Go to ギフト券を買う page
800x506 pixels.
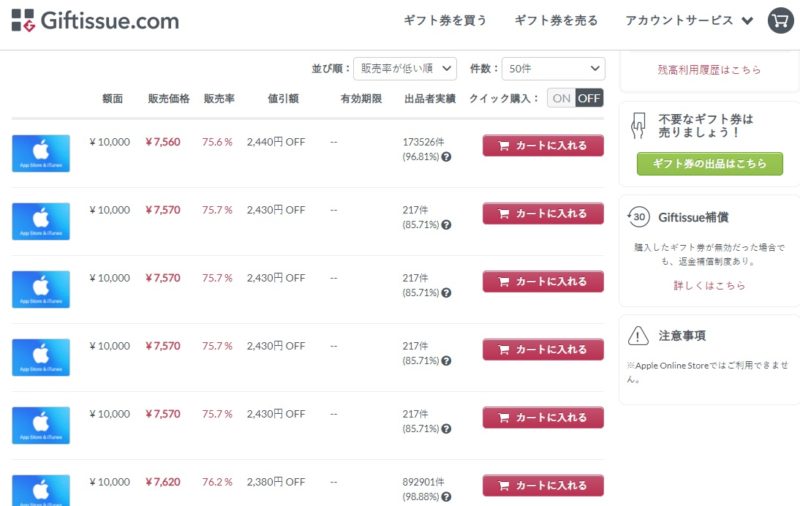coord(445,20)
